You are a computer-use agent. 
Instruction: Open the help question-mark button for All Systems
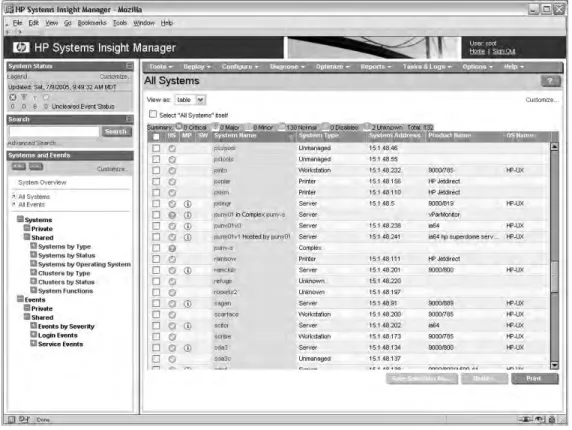click(x=550, y=81)
